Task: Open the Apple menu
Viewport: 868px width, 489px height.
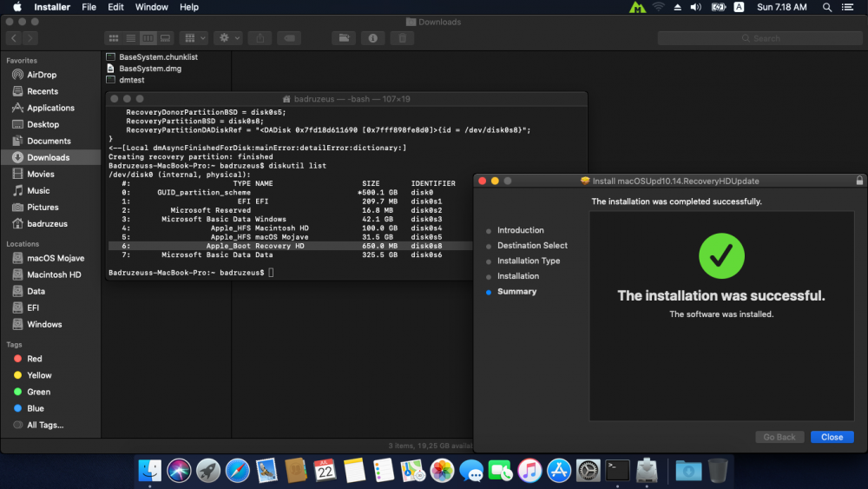Action: (17, 7)
